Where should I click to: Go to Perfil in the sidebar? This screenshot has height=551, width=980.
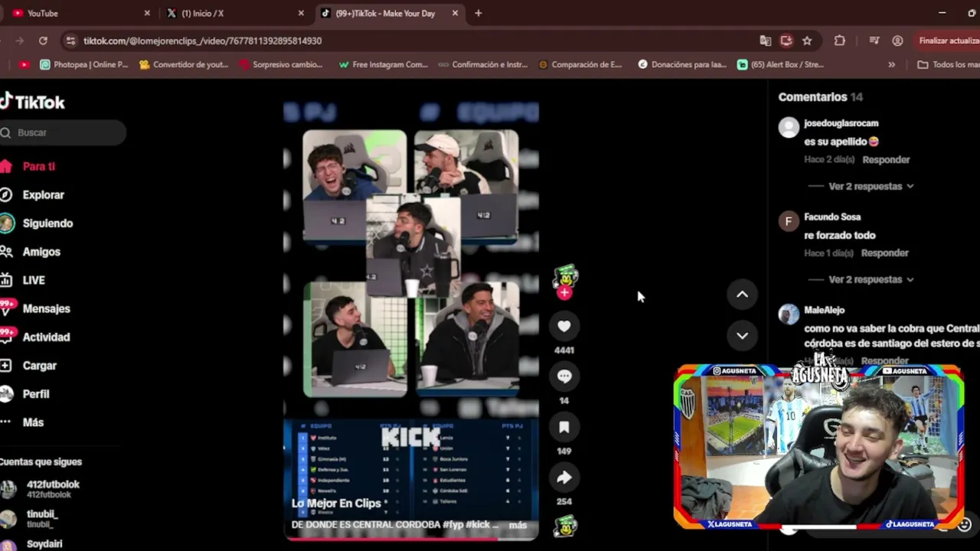pos(36,394)
